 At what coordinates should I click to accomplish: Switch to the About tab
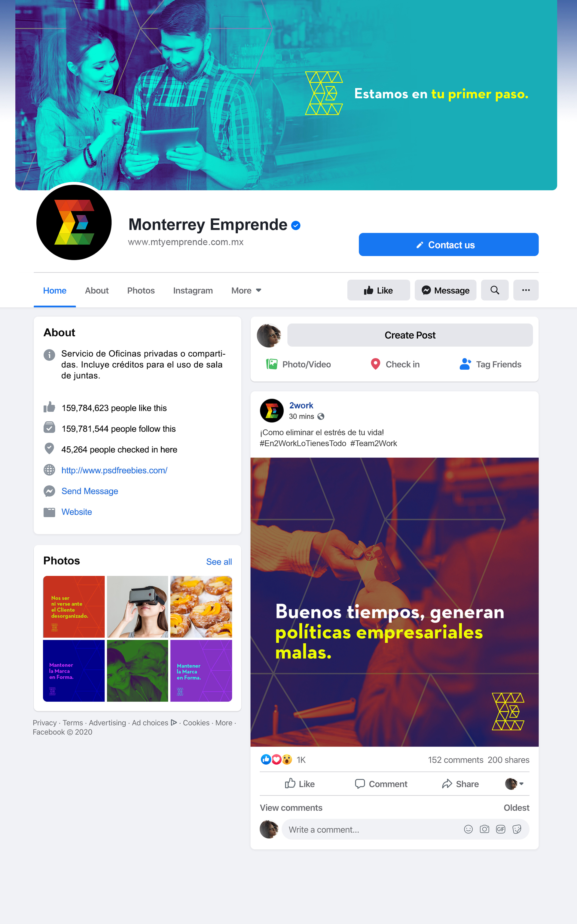pos(97,291)
